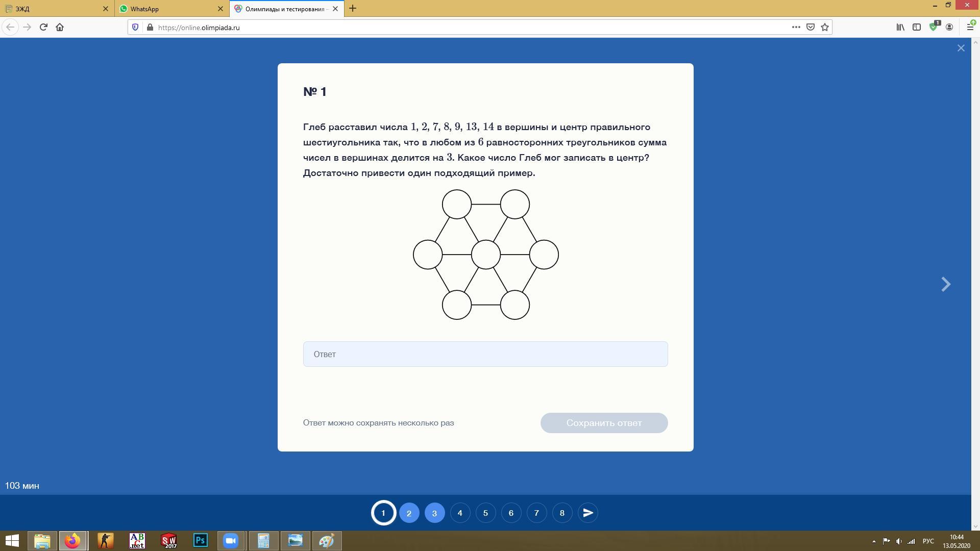Go to question number 4
This screenshot has height=551, width=980.
click(x=460, y=513)
